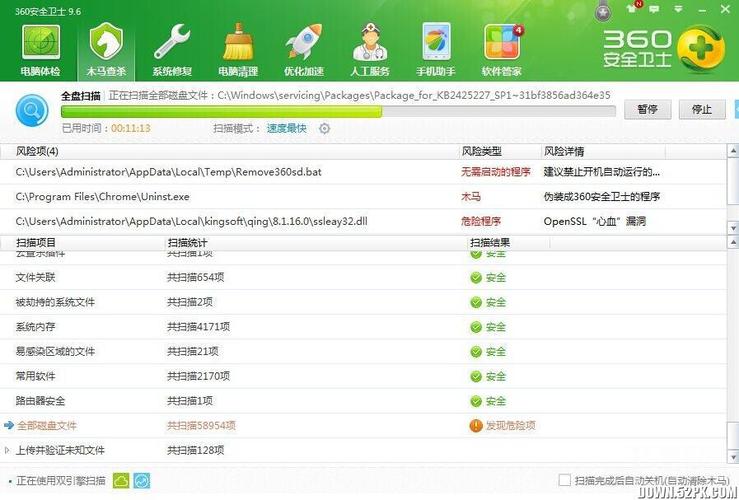Click the blue QVM engine icon at bottom
Viewport: 739px width, 500px height.
pos(142,481)
